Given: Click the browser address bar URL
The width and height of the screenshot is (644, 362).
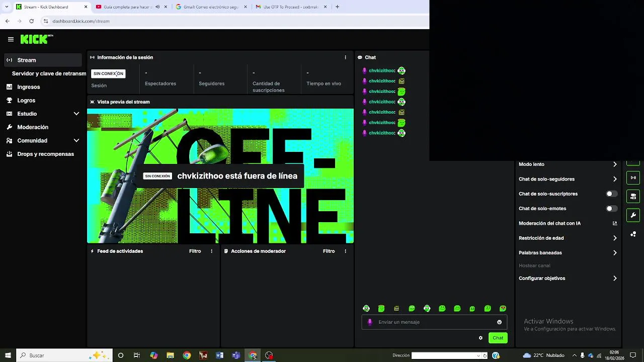Looking at the screenshot, I should [x=81, y=21].
